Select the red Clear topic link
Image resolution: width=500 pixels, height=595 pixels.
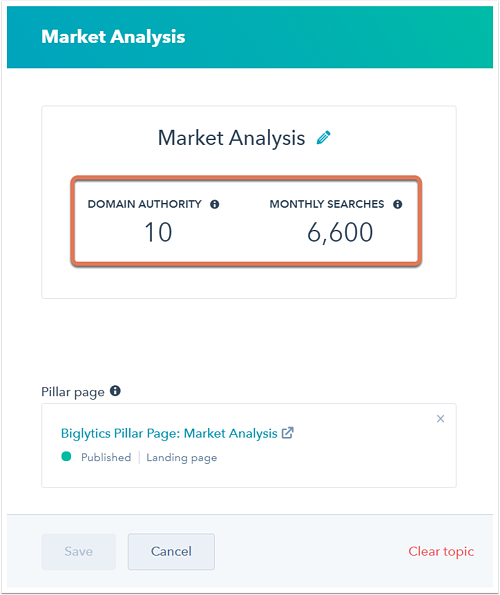441,551
